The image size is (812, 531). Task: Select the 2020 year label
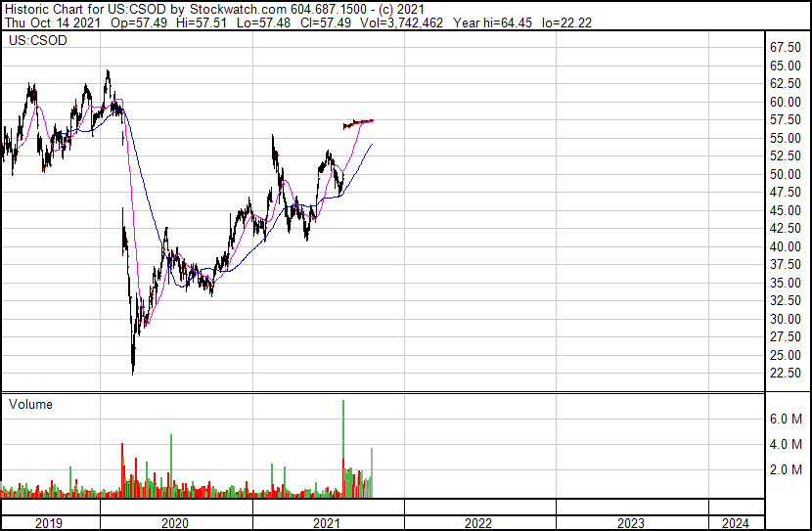[176, 523]
